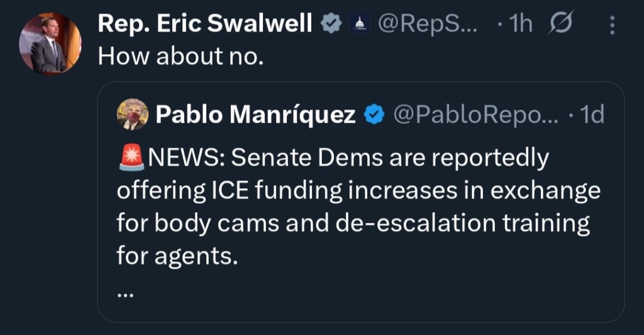Click Pablo Manríquez's blue verified checkmark
The image size is (644, 335).
(x=375, y=115)
